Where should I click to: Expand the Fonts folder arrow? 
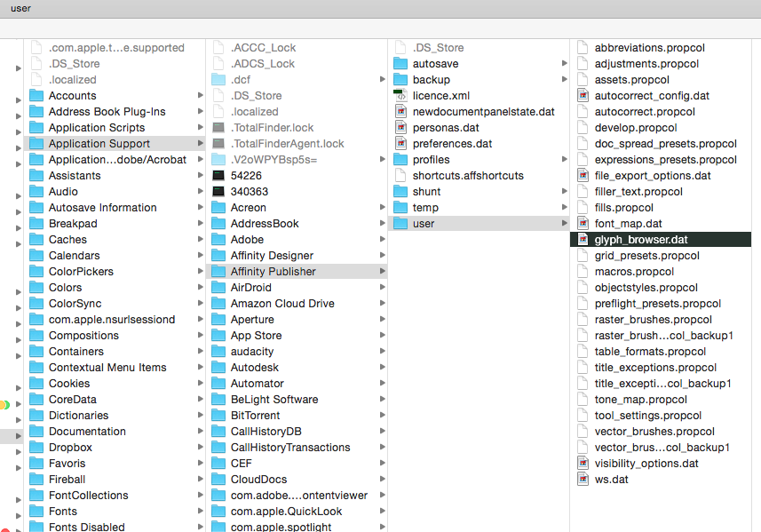coord(200,511)
